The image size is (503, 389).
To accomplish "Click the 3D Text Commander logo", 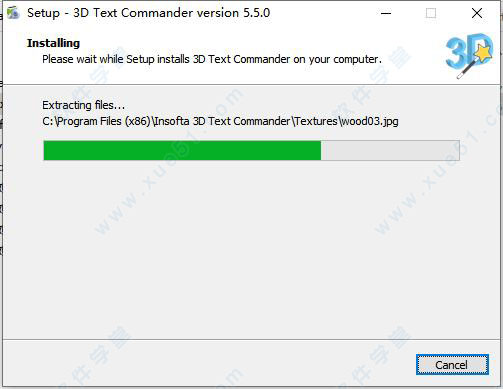I will coord(469,55).
